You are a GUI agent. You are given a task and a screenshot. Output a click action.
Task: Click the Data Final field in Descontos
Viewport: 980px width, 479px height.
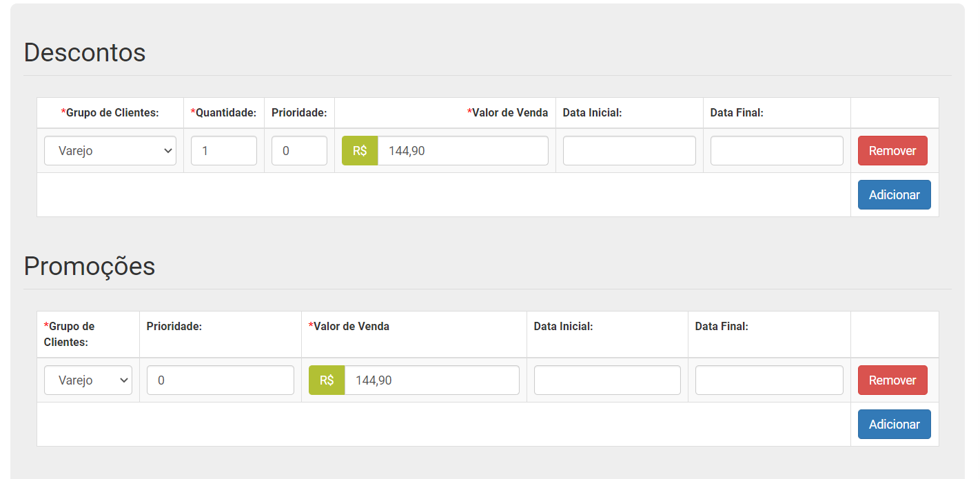777,151
